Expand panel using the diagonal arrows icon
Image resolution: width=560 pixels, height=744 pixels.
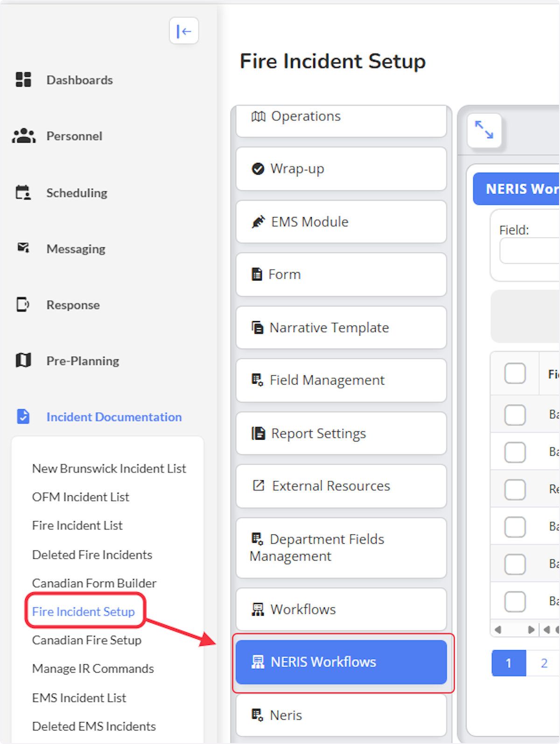(484, 130)
